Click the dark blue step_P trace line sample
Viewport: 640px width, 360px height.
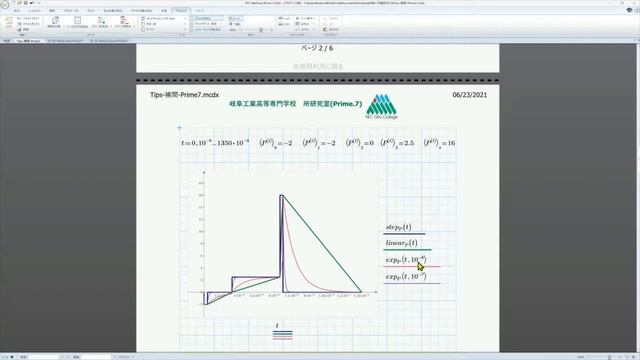(404, 234)
